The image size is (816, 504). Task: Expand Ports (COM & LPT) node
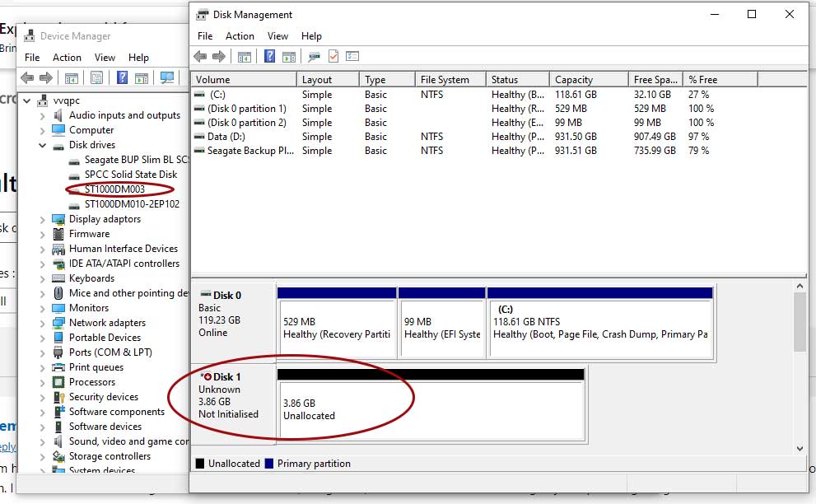tap(43, 353)
